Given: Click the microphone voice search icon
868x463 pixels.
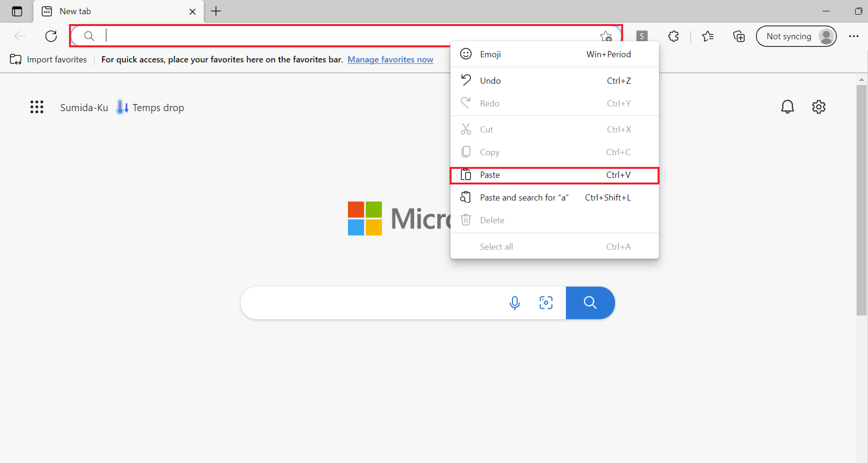Looking at the screenshot, I should click(515, 303).
